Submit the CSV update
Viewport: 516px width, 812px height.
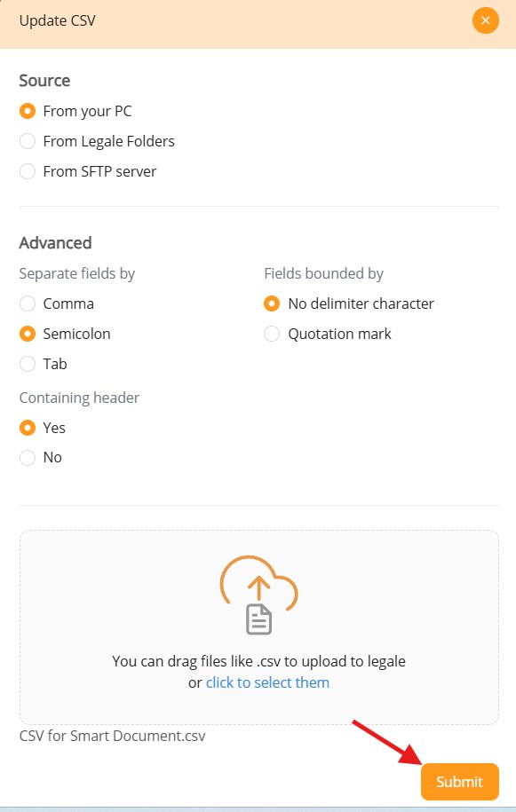pyautogui.click(x=459, y=782)
